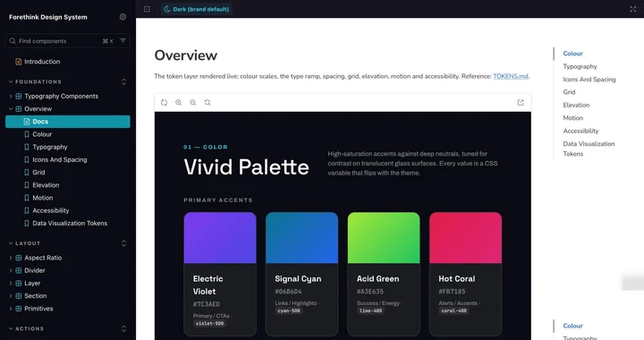Expand the Typography Components tree node

pyautogui.click(x=11, y=96)
